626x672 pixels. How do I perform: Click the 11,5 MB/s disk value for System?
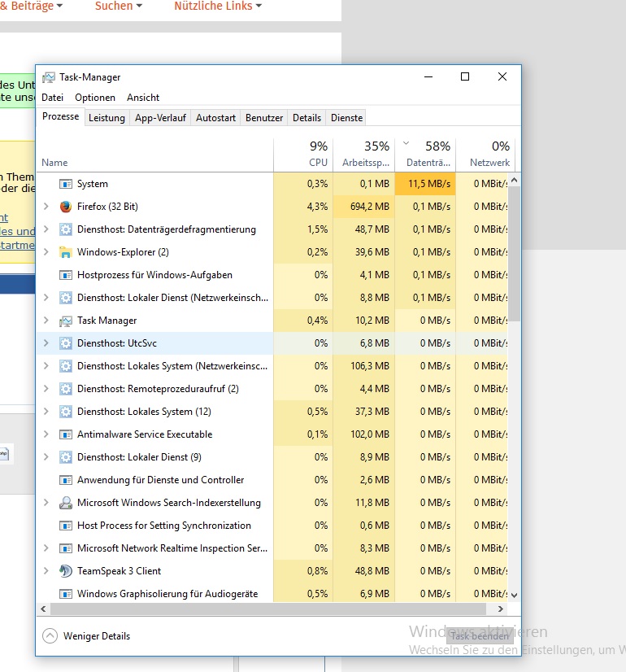pos(429,184)
